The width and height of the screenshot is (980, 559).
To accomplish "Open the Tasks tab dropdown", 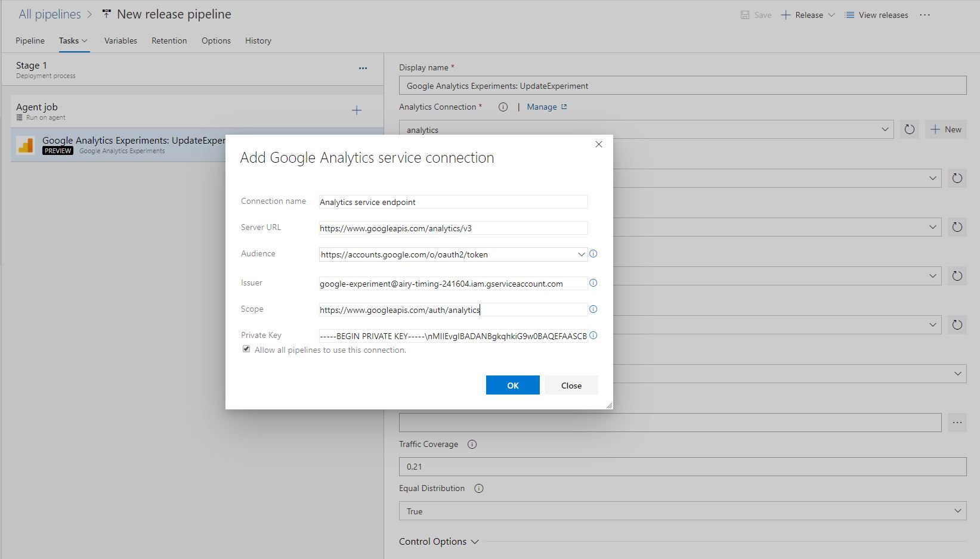I will (x=73, y=41).
